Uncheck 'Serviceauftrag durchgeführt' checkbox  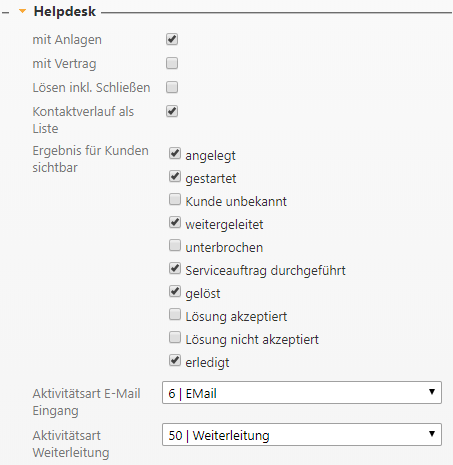pyautogui.click(x=175, y=269)
